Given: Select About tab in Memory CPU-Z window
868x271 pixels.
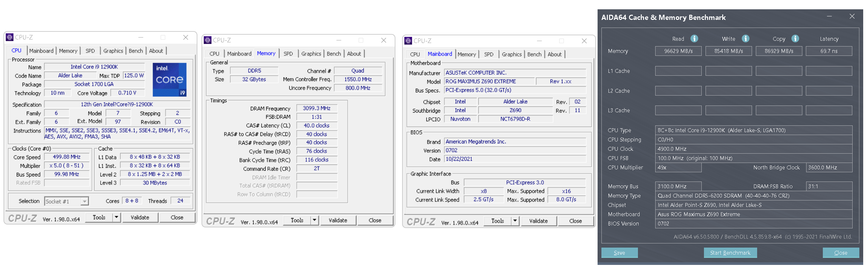Looking at the screenshot, I should click(x=354, y=54).
